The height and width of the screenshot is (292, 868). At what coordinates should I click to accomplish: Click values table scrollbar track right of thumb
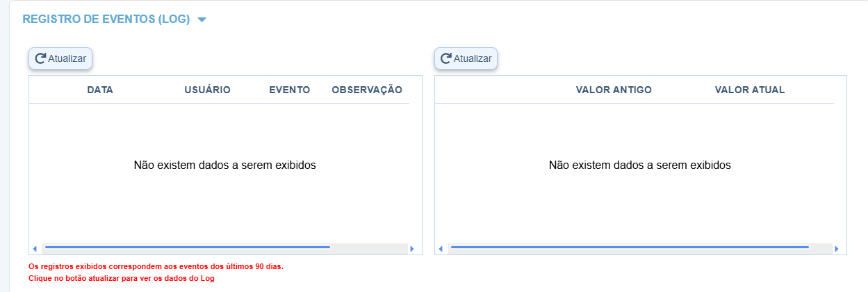[821, 248]
